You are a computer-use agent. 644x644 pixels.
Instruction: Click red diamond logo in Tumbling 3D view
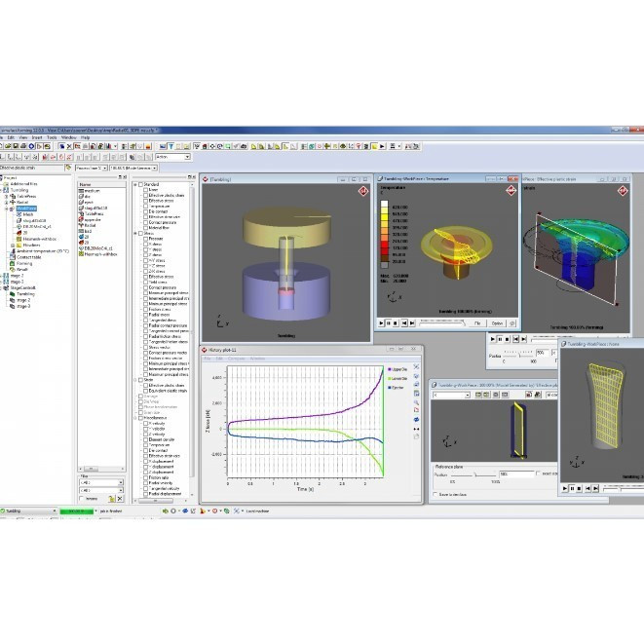(x=363, y=191)
